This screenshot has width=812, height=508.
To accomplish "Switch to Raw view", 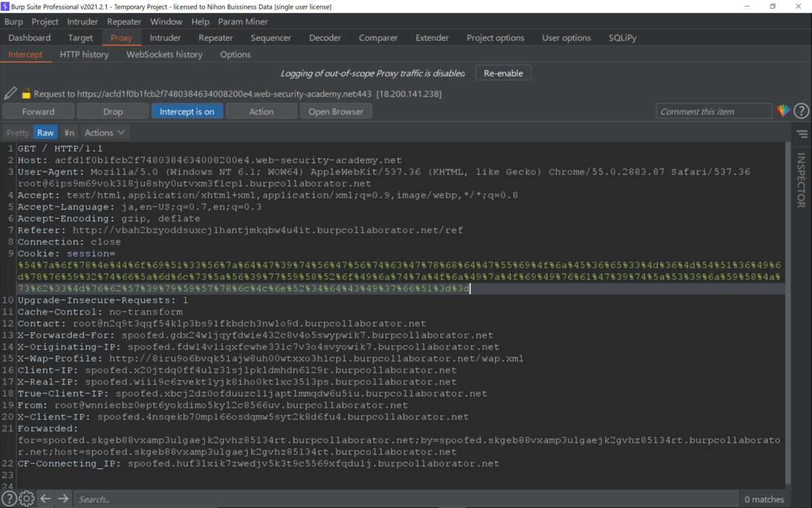I will 45,133.
